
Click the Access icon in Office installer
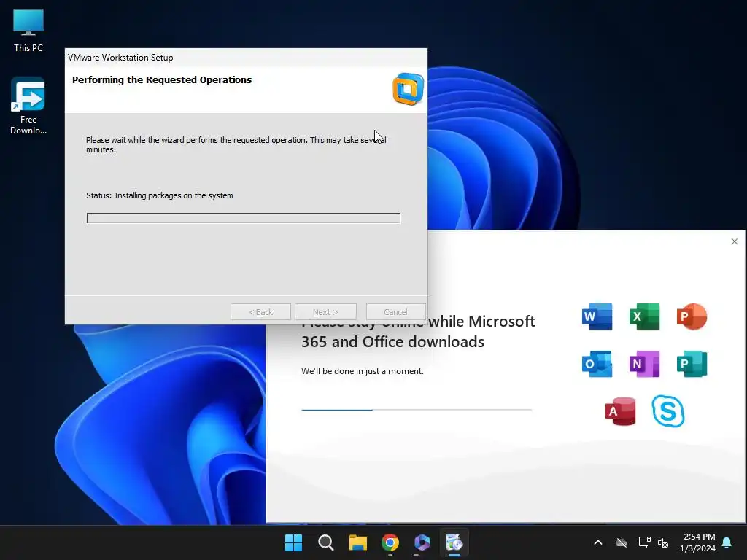(620, 411)
